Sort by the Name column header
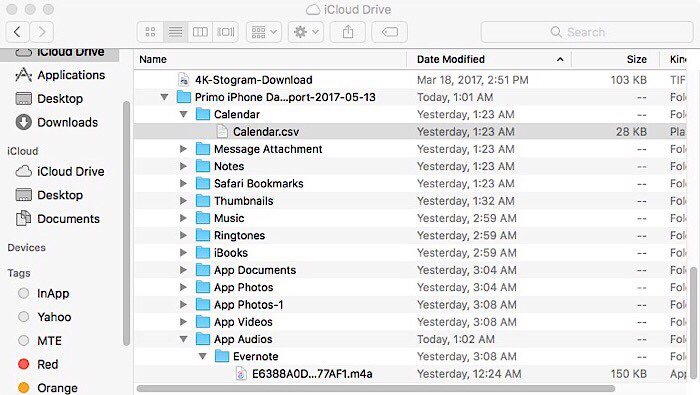Image resolution: width=700 pixels, height=395 pixels. click(x=271, y=59)
